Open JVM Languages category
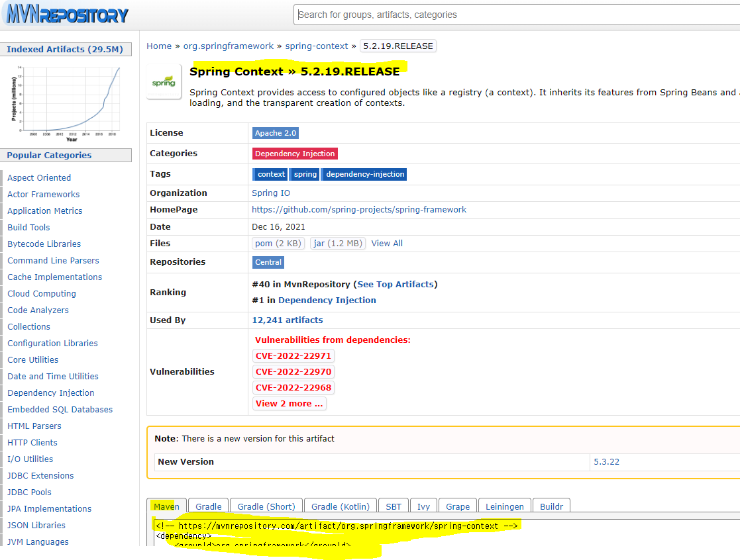Viewport: 740px width, 560px height. tap(38, 541)
